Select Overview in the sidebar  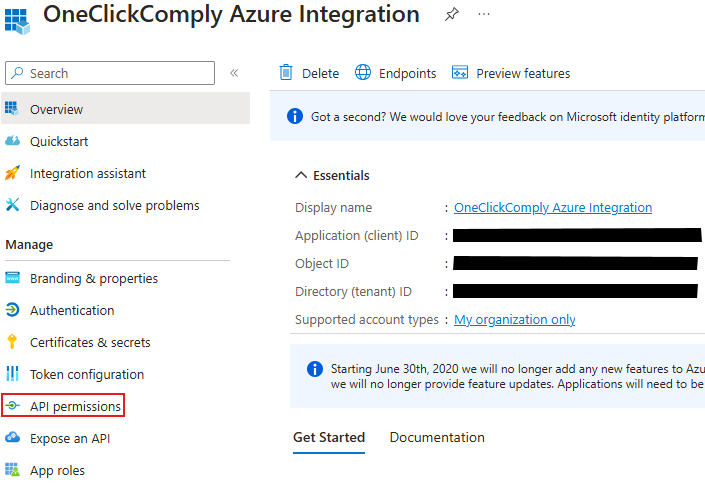pyautogui.click(x=56, y=109)
